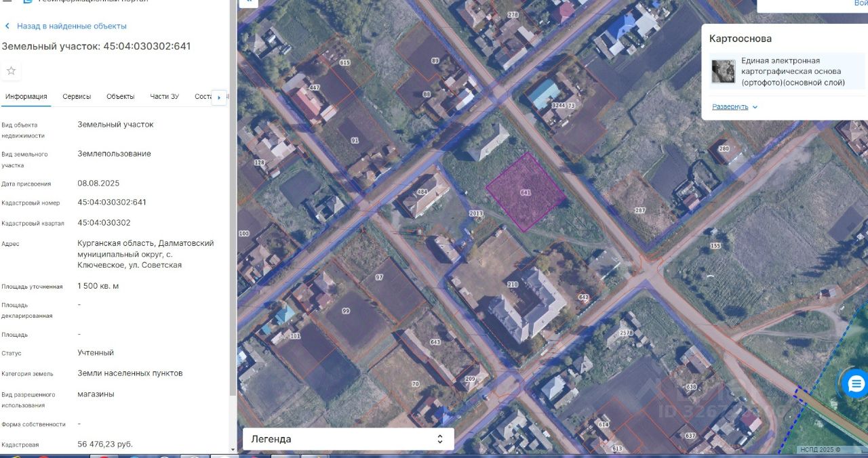Select the truncated Соста... tab
Viewport: 868px width, 458px height.
tap(203, 96)
